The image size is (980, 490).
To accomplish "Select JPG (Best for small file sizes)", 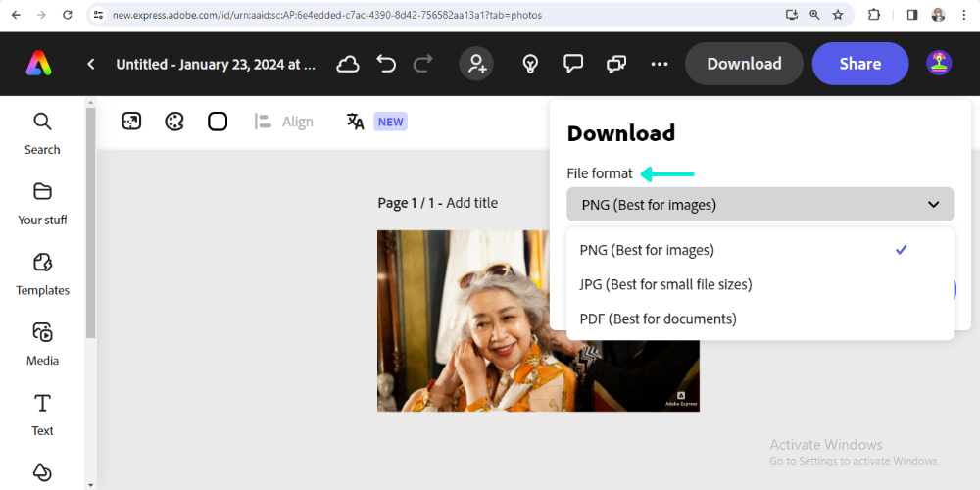I will (x=760, y=284).
